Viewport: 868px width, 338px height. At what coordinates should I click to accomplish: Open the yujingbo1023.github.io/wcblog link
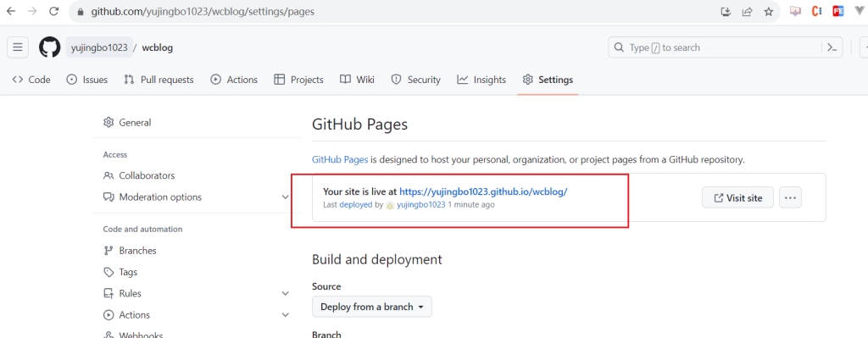point(483,191)
